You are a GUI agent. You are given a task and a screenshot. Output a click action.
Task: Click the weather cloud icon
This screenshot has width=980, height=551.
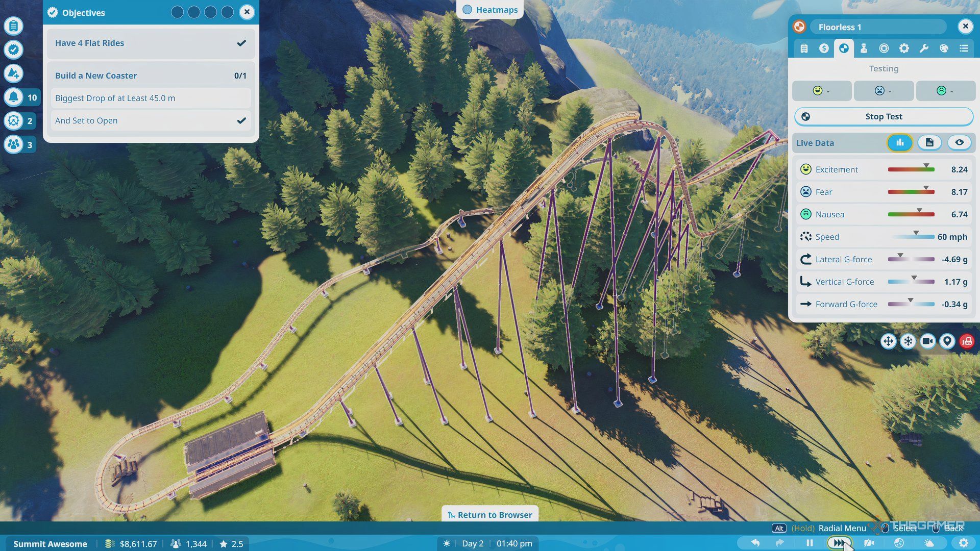928,543
